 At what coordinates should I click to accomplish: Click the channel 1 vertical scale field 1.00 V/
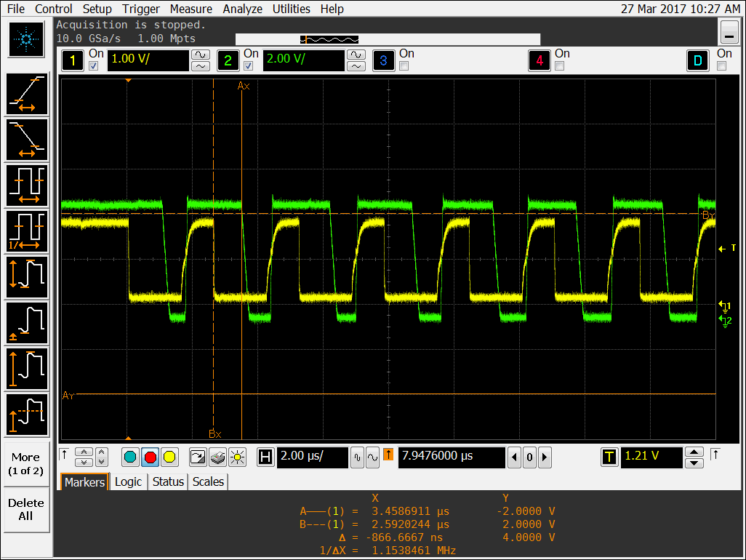(x=148, y=60)
